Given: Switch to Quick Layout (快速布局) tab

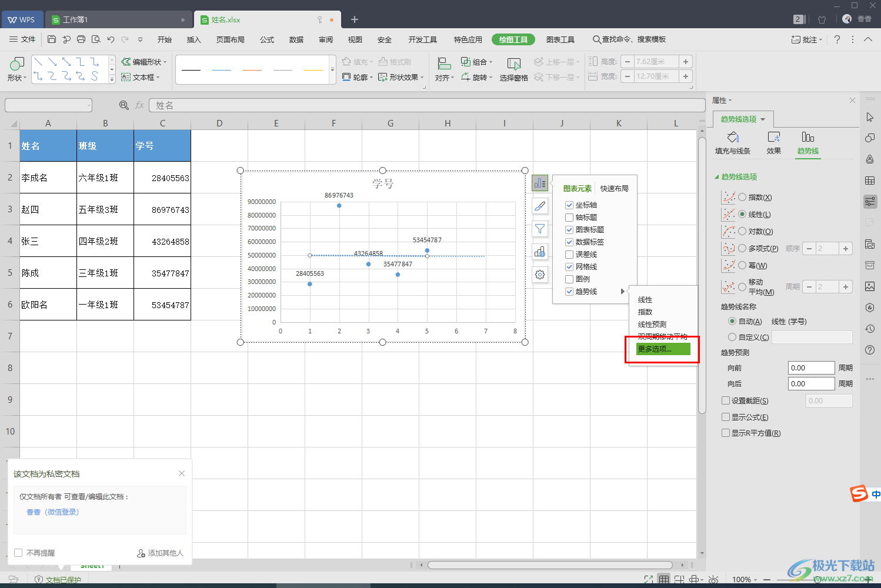Looking at the screenshot, I should pos(614,188).
